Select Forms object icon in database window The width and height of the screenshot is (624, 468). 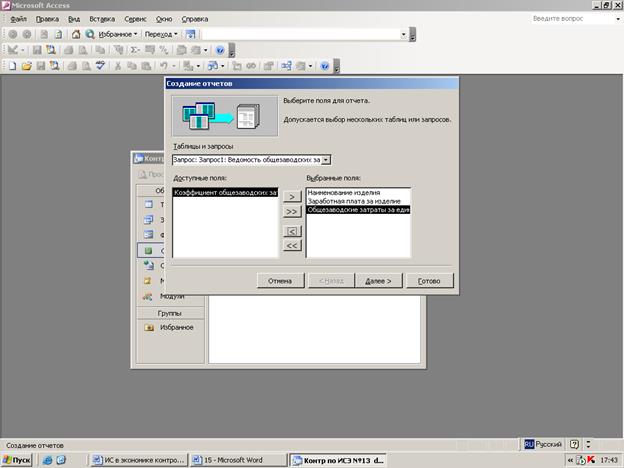[x=148, y=234]
